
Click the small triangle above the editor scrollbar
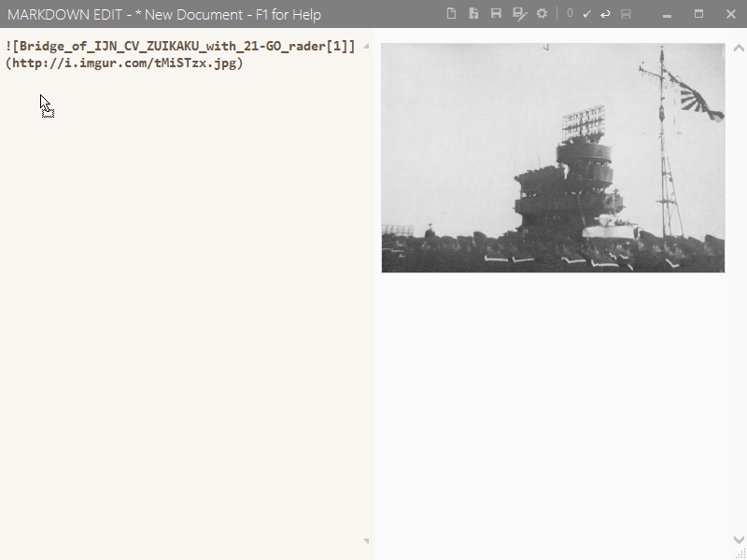click(366, 44)
